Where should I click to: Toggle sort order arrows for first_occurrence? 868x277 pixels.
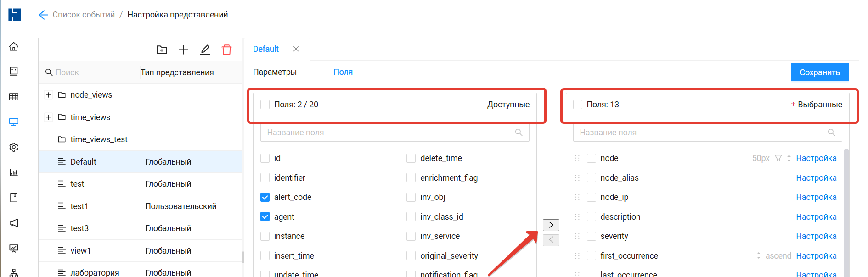coord(758,256)
